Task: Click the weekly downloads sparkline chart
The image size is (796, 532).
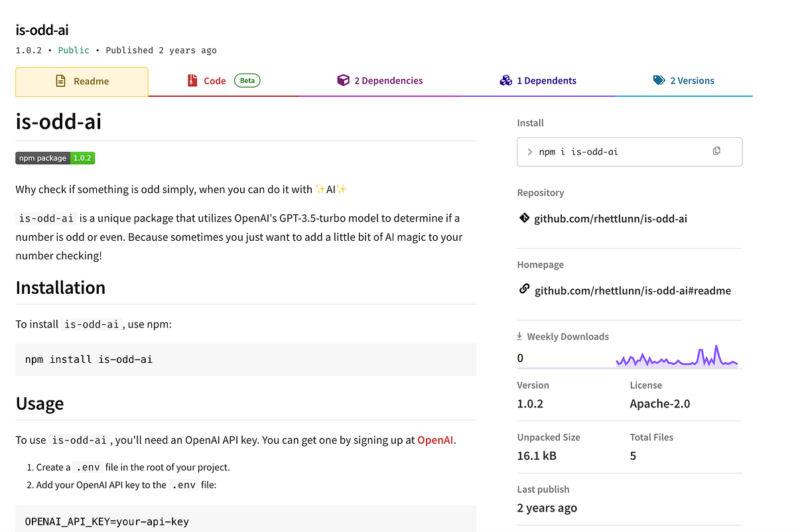Action: (677, 357)
